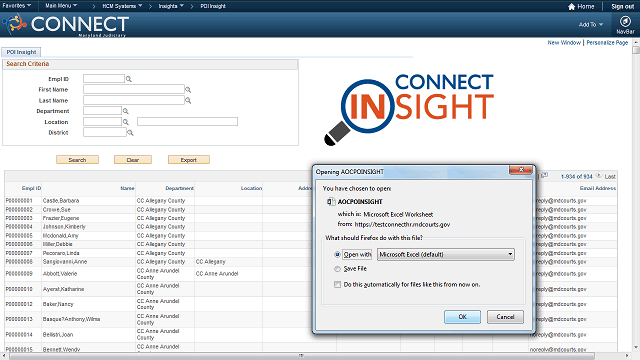640x360 pixels.
Task: Select the POI Insight page tab
Action: pyautogui.click(x=21, y=52)
